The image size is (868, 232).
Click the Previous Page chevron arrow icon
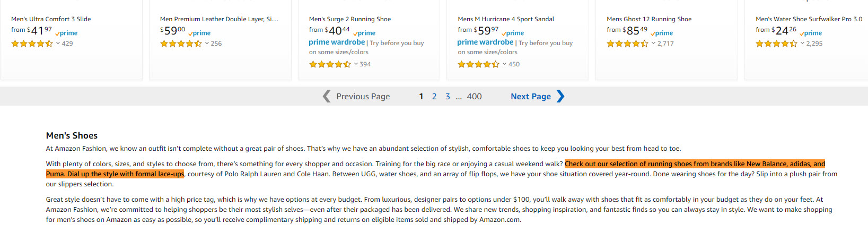[327, 96]
